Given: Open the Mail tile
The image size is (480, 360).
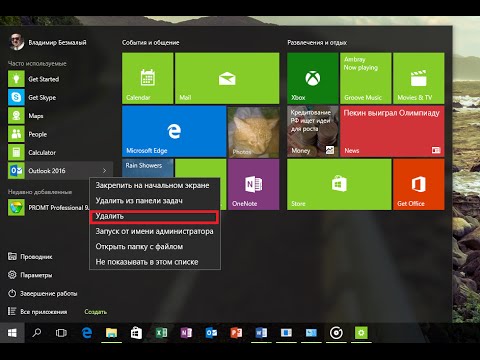Looking at the screenshot, I should (x=227, y=78).
